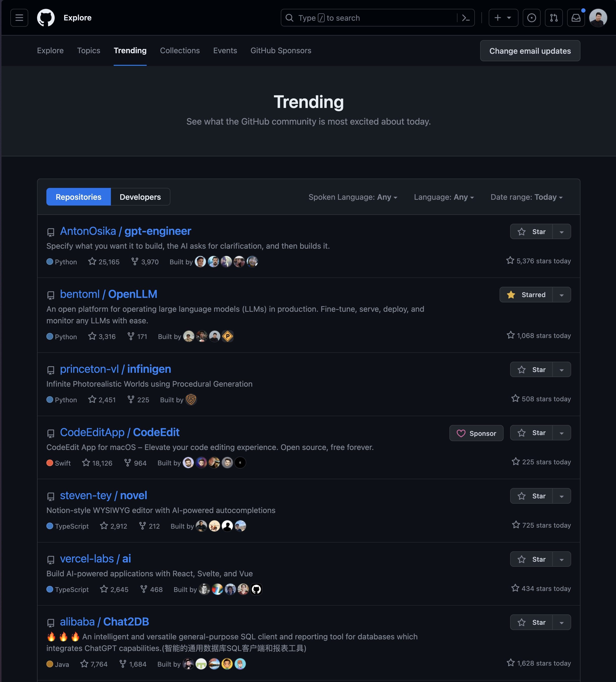Click the search input field
This screenshot has height=682, width=616.
click(x=368, y=18)
